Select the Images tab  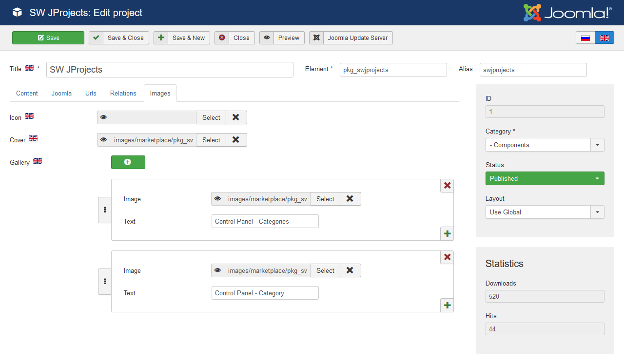(160, 93)
